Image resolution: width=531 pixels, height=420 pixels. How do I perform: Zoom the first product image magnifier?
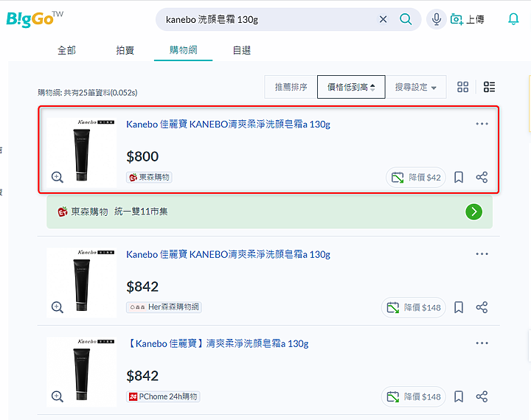pos(58,177)
